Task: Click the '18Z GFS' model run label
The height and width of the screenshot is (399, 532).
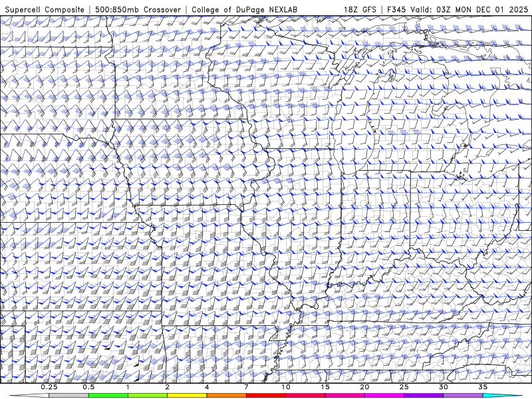Action: tap(360, 10)
